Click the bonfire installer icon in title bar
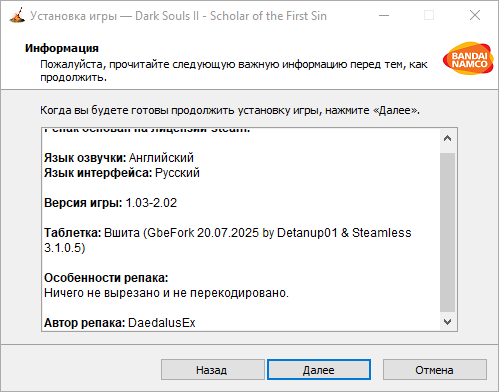Viewport: 499px width, 392px height. click(17, 15)
